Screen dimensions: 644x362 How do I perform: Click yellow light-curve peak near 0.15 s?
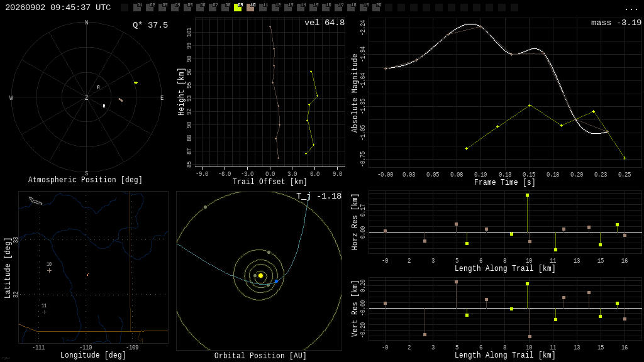tap(530, 106)
